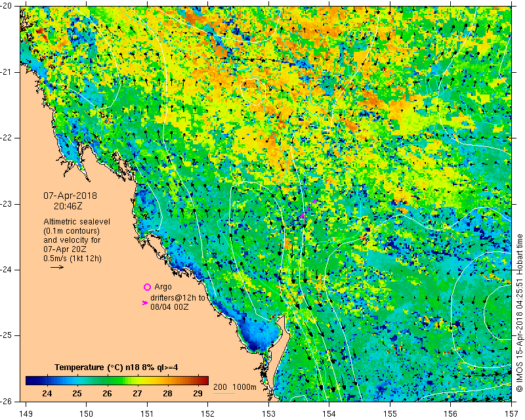Screen dimensions: 525x420
Task: Click the '(0.1m contours)' text
Action: [72, 231]
